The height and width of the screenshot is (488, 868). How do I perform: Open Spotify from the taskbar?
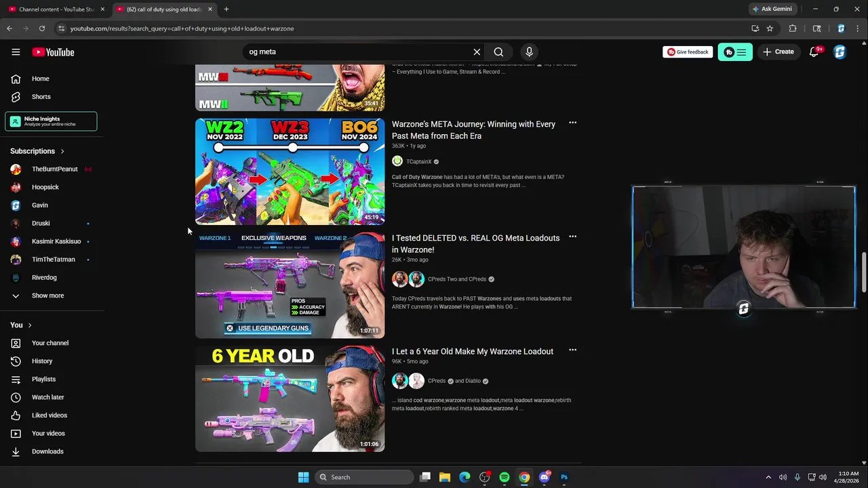tap(505, 477)
